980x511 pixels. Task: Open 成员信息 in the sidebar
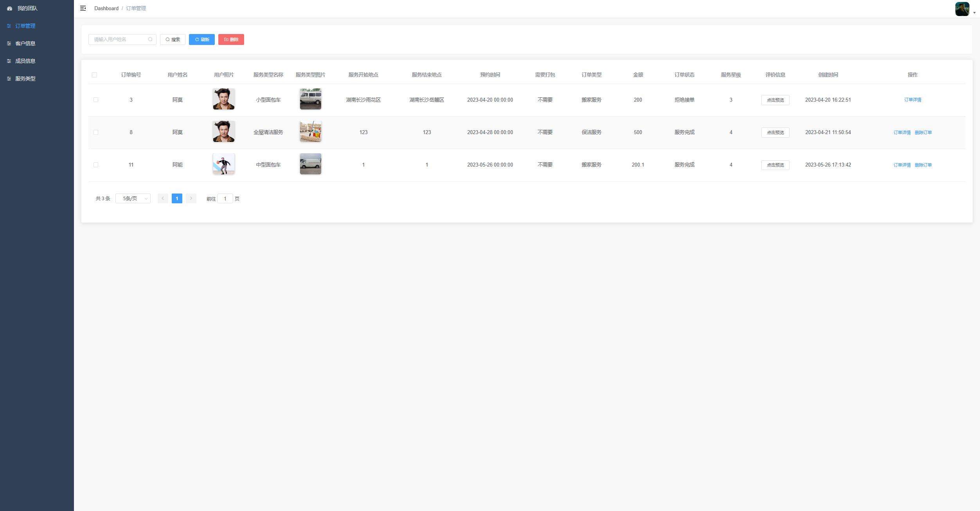(25, 61)
